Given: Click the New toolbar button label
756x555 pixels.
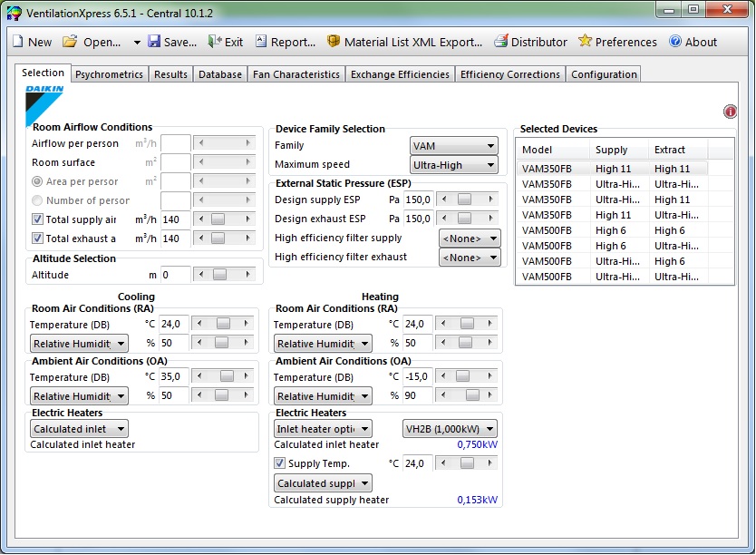Looking at the screenshot, I should pos(40,43).
